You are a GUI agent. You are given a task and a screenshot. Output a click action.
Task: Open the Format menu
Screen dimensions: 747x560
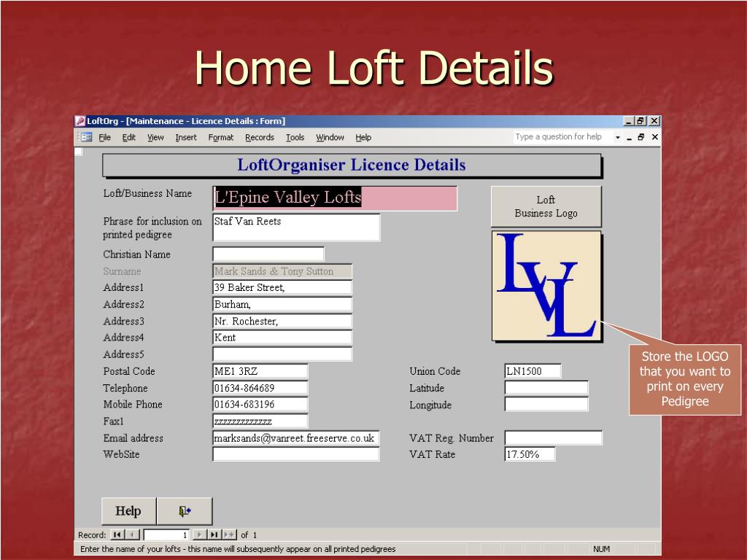(x=220, y=137)
